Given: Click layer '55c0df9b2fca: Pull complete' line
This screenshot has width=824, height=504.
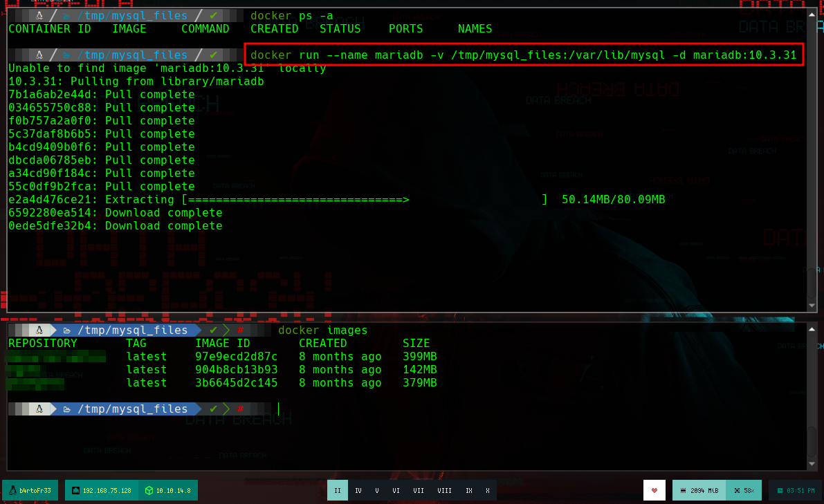Looking at the screenshot, I should 102,187.
